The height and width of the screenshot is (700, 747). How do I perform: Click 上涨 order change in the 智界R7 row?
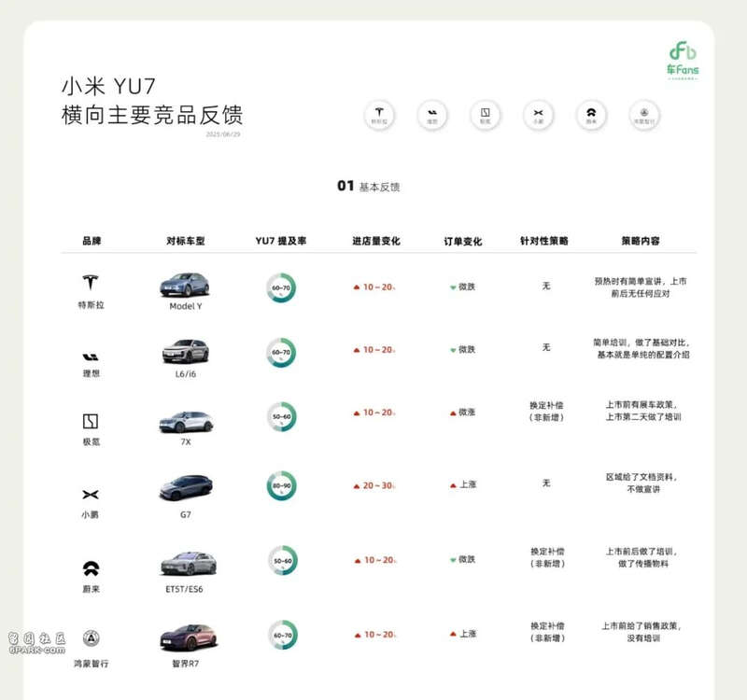point(463,634)
